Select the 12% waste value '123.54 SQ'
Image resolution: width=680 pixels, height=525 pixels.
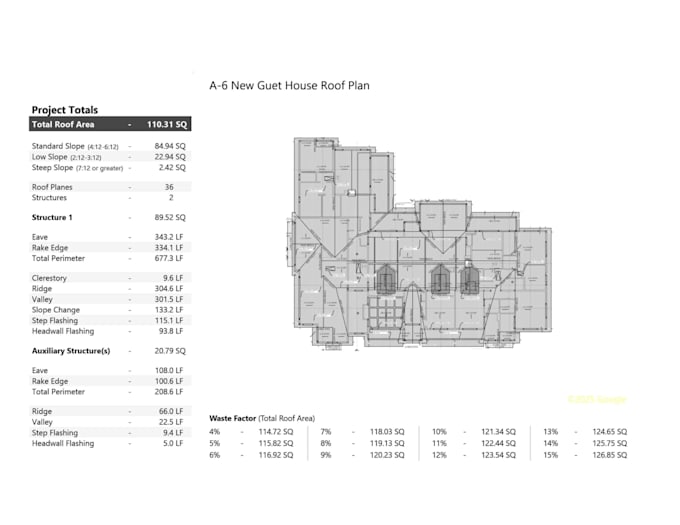[x=498, y=455]
